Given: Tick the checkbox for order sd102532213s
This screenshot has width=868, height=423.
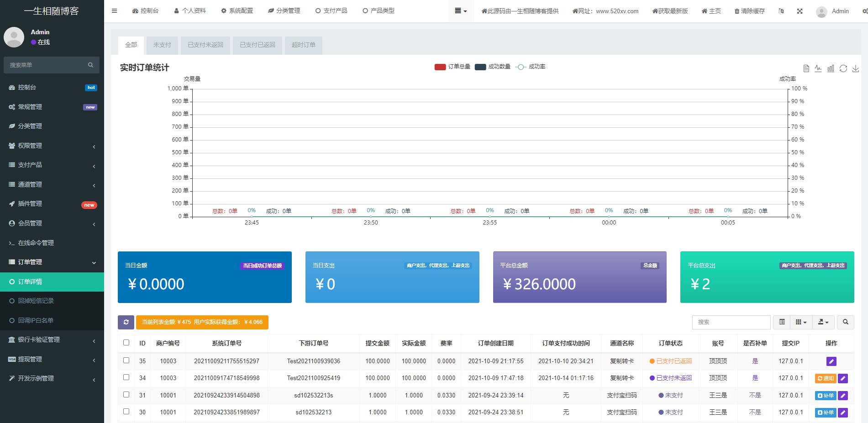Looking at the screenshot, I should (x=126, y=395).
